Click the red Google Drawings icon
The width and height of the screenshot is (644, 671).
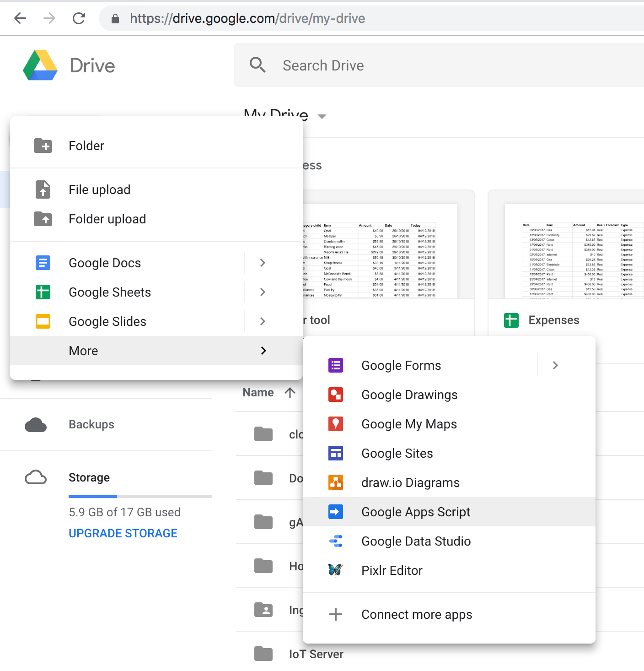click(336, 395)
